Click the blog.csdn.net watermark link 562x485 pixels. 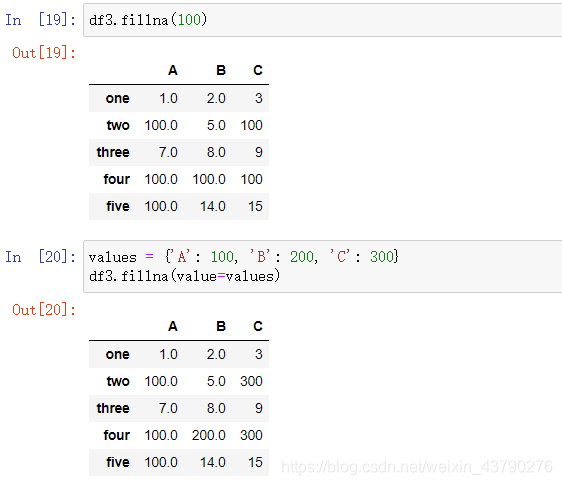[417, 467]
